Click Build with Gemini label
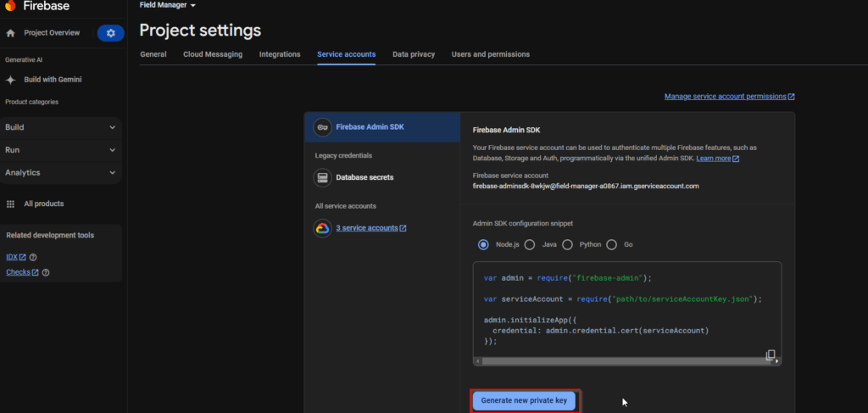This screenshot has width=868, height=413. pyautogui.click(x=53, y=80)
